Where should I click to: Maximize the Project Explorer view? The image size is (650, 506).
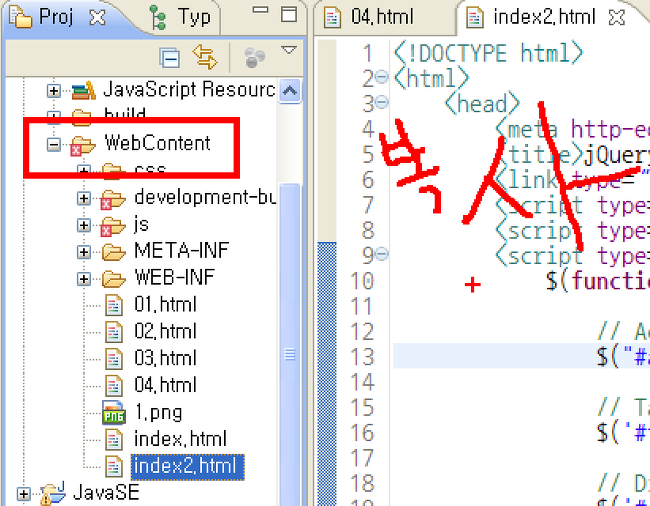point(289,14)
